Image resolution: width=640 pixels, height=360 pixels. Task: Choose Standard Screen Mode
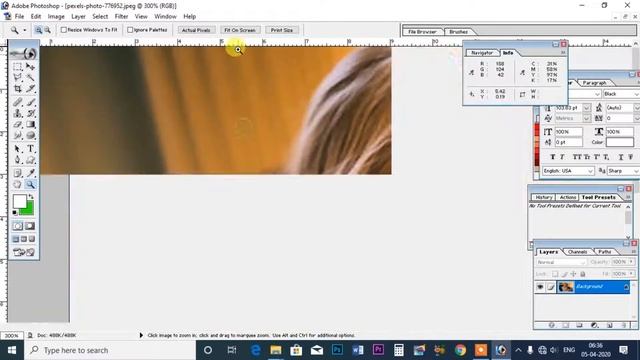tap(16, 239)
